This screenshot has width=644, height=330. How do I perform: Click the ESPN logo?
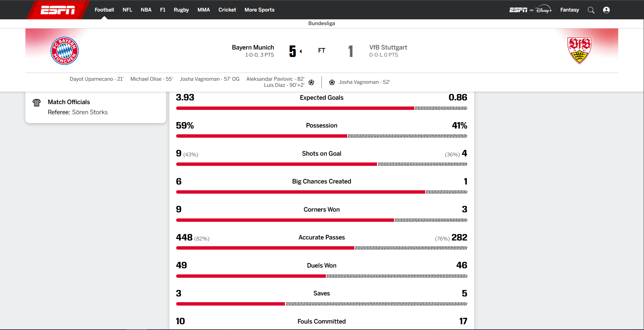pyautogui.click(x=58, y=10)
